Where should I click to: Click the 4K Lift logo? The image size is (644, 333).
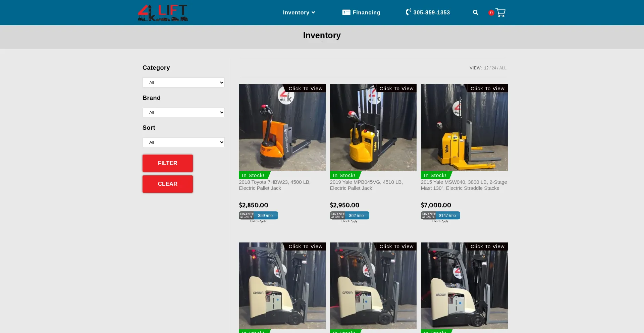(163, 13)
